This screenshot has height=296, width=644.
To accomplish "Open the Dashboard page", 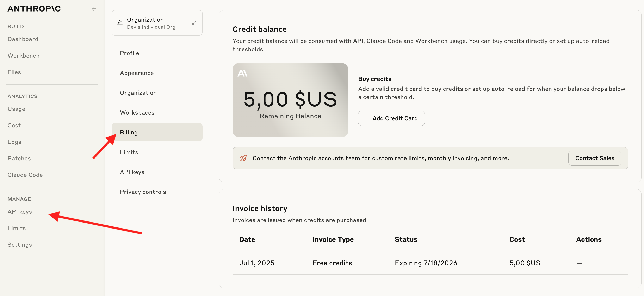I will click(x=23, y=39).
